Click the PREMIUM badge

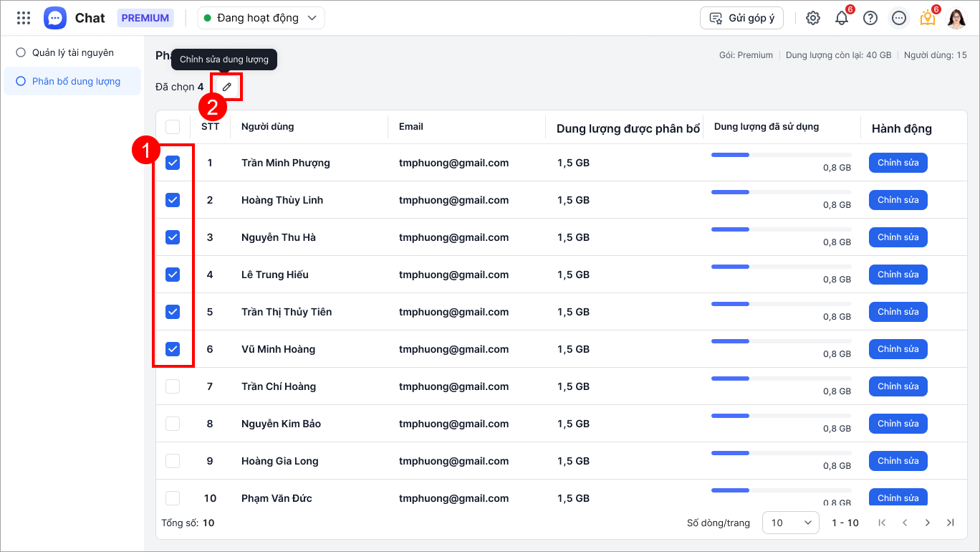145,18
